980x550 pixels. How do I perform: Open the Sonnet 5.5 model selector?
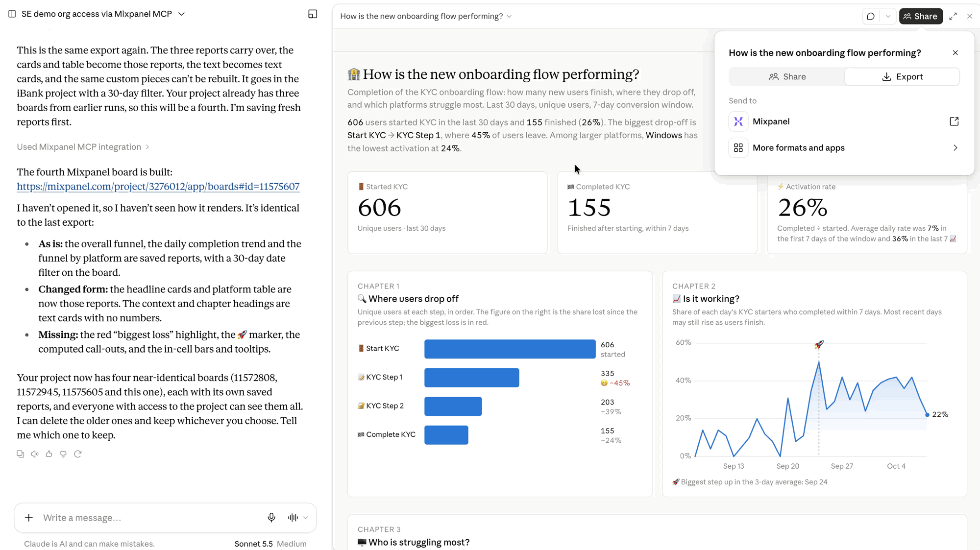[270, 544]
